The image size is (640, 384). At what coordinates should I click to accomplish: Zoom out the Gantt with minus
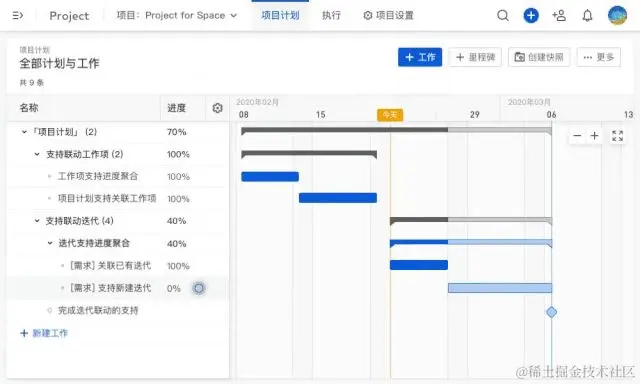coord(577,135)
